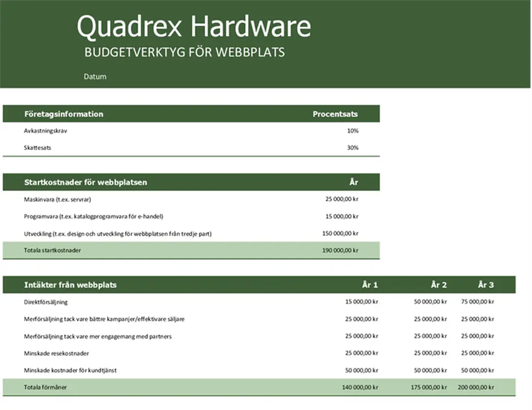Select kundtjänst År 1 value 50 000,00 kr
Viewport: 532px width, 410px height.
pyautogui.click(x=361, y=371)
